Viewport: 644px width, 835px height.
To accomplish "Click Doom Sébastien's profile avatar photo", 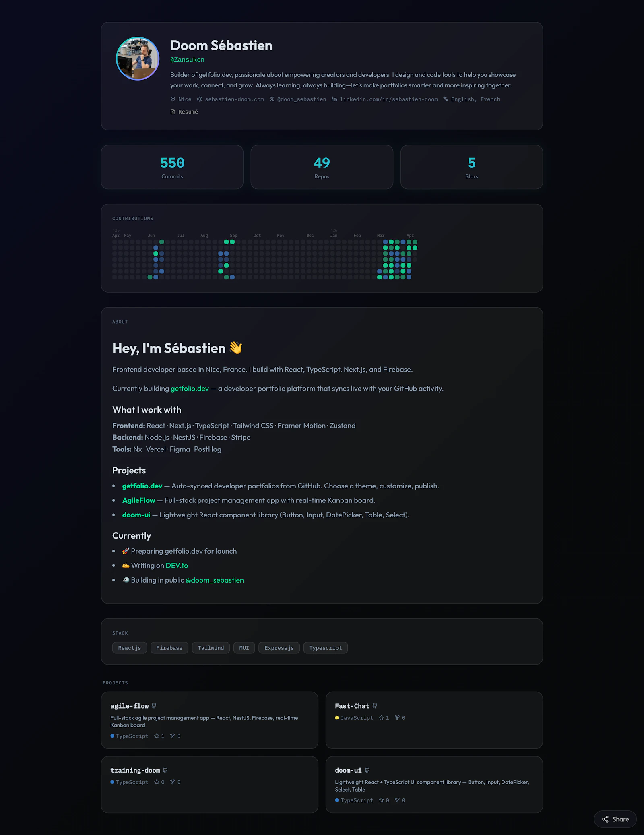I will pos(137,58).
